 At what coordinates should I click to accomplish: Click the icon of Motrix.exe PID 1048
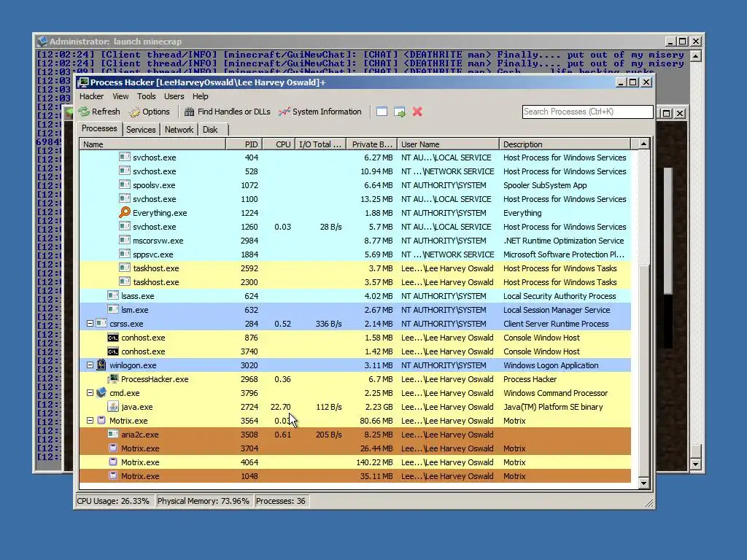click(113, 475)
